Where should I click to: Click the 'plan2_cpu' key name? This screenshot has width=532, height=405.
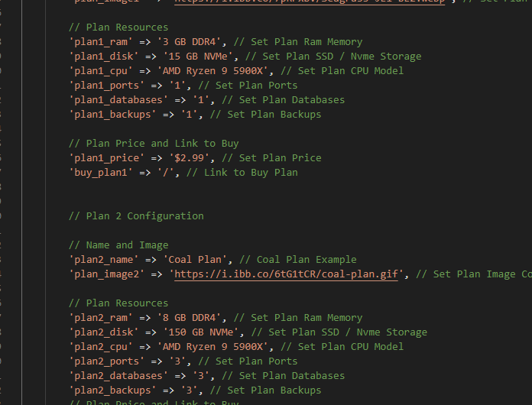pos(98,347)
